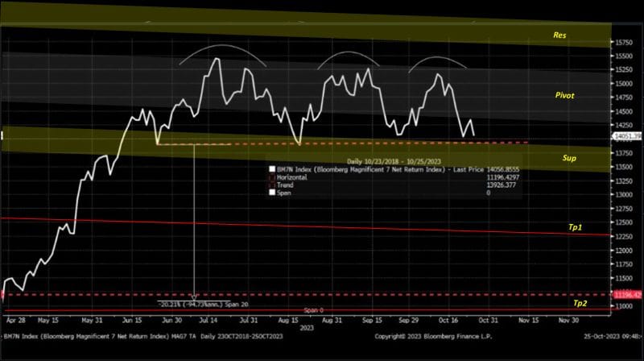Click the 13500 y-axis label
Image resolution: width=644 pixels, height=361 pixels.
pos(625,167)
